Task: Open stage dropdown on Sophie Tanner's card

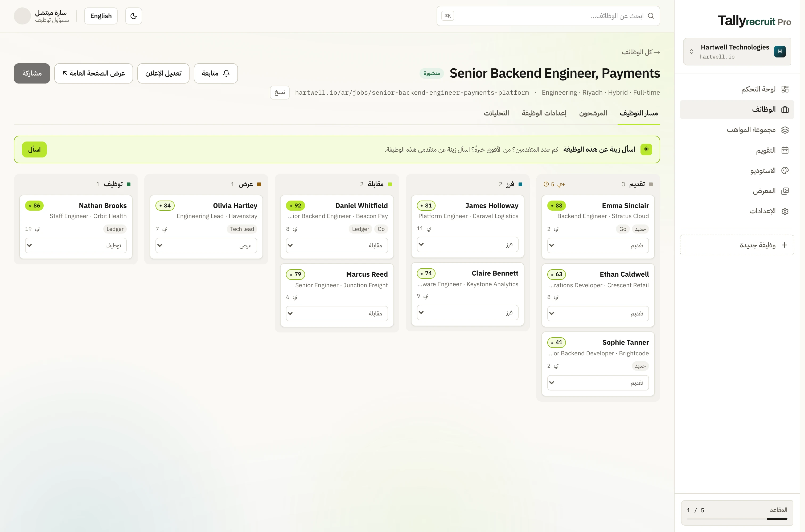Action: coord(598,383)
